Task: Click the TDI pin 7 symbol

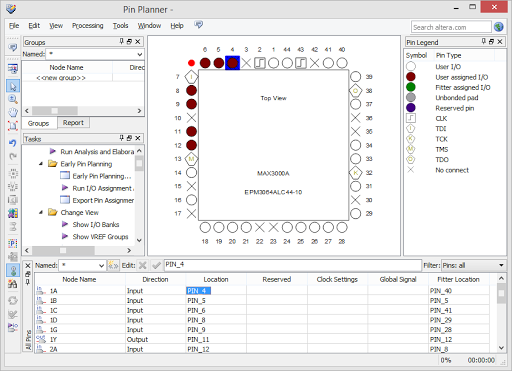Action: [191, 77]
